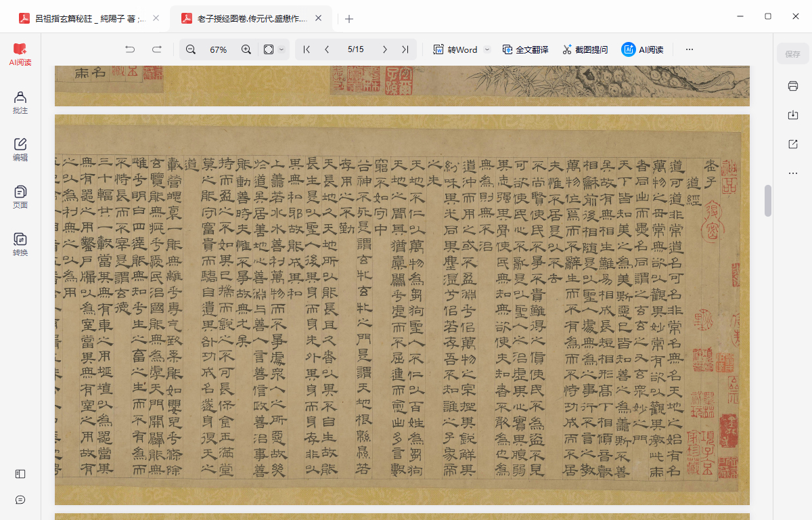Open the feedback chat icon
This screenshot has height=520, width=812.
click(x=20, y=500)
